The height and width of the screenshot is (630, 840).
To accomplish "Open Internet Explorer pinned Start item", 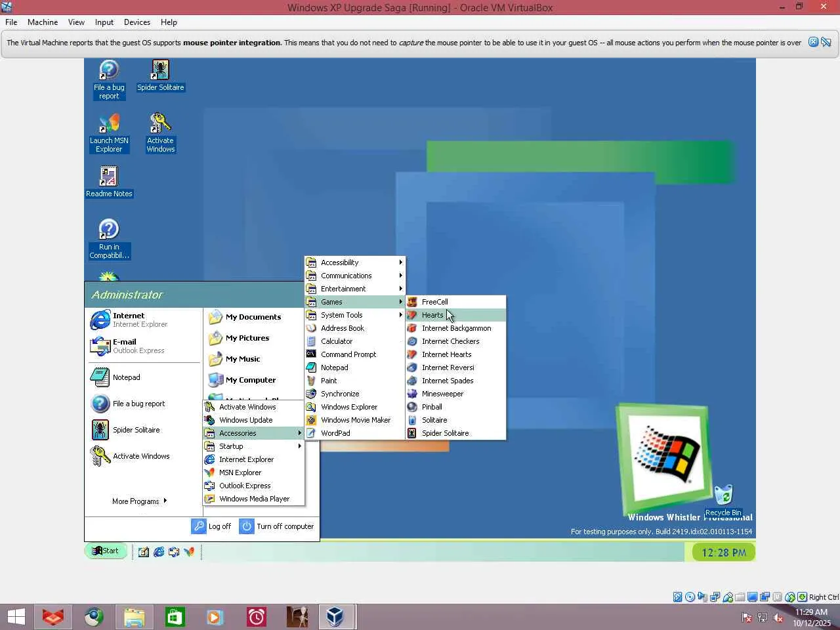I will [x=144, y=320].
